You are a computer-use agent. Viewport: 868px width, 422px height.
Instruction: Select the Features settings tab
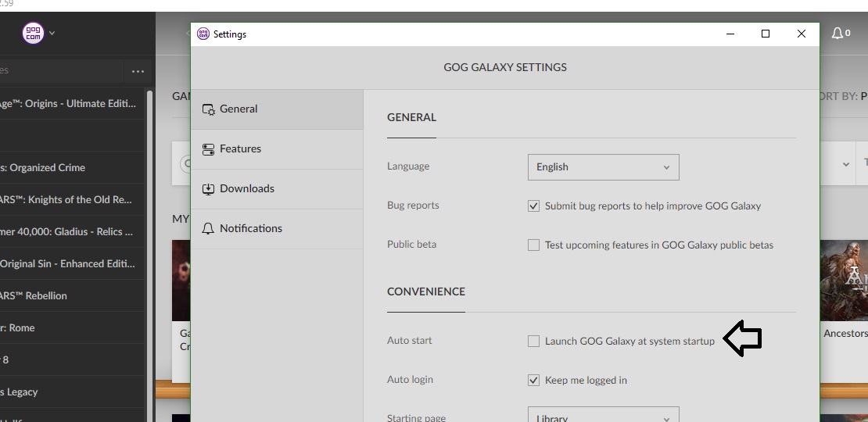pos(277,148)
